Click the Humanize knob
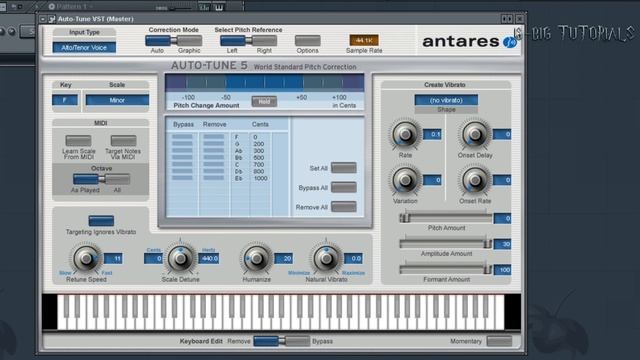Image resolution: width=640 pixels, height=360 pixels. pos(256,258)
